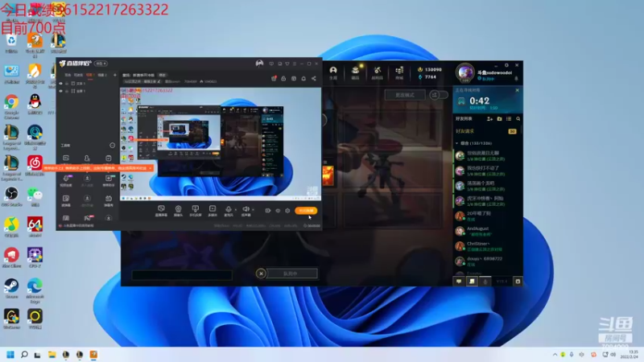The height and width of the screenshot is (362, 644).
Task: Click the 扬声器 speaker icon
Action: [x=246, y=209]
